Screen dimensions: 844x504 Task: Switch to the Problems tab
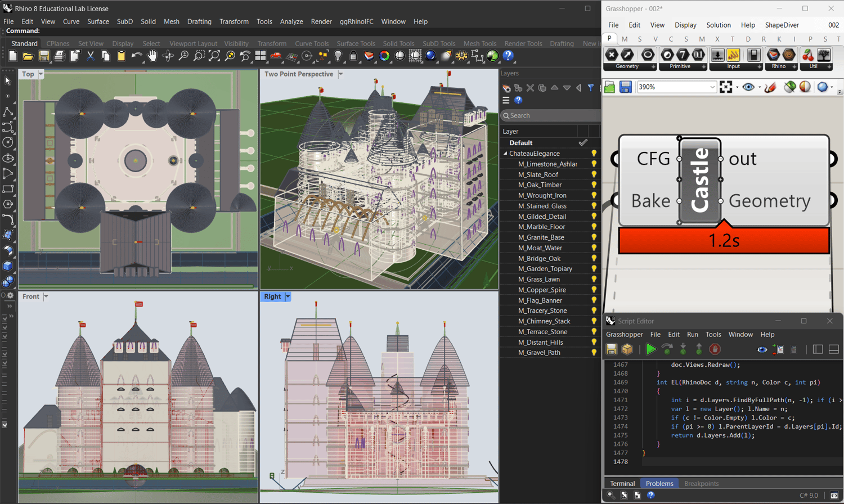659,483
